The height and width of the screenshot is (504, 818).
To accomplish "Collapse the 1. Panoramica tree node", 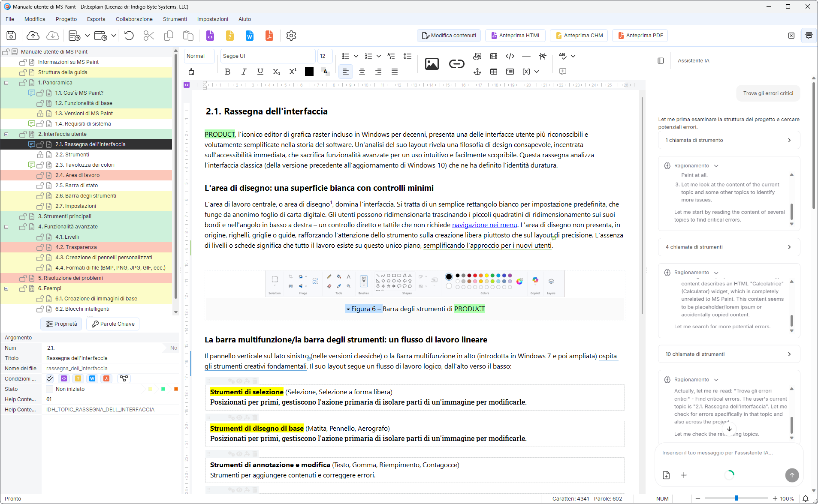I will point(6,83).
